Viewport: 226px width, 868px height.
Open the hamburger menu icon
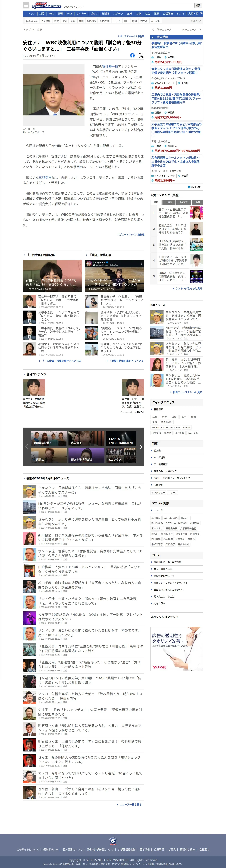(x=26, y=5)
